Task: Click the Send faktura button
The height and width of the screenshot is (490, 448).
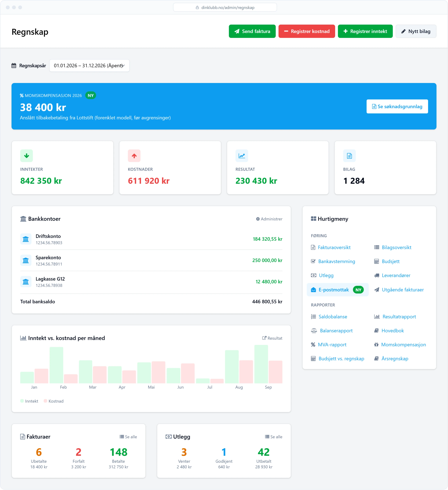Action: (252, 31)
